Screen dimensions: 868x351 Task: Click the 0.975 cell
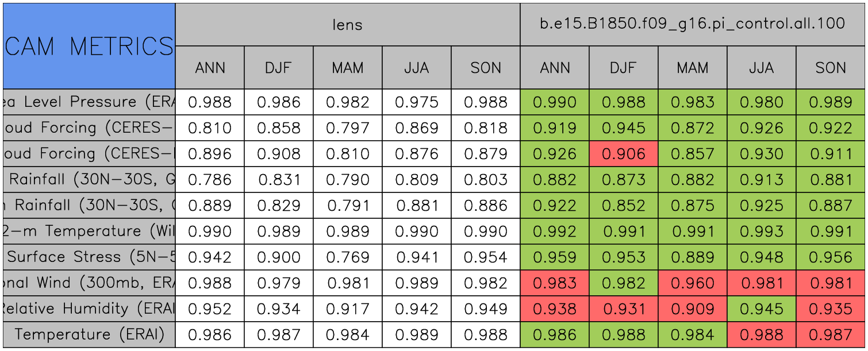pos(416,102)
